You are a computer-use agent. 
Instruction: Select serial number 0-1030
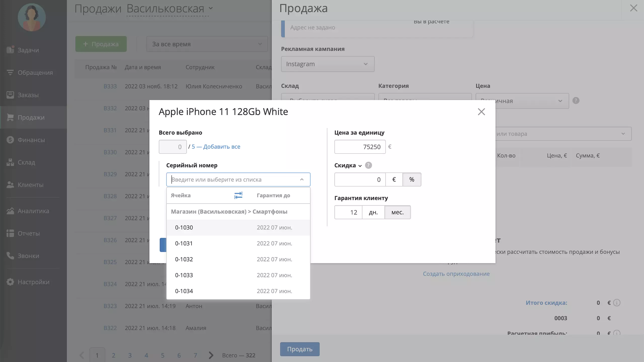point(238,228)
